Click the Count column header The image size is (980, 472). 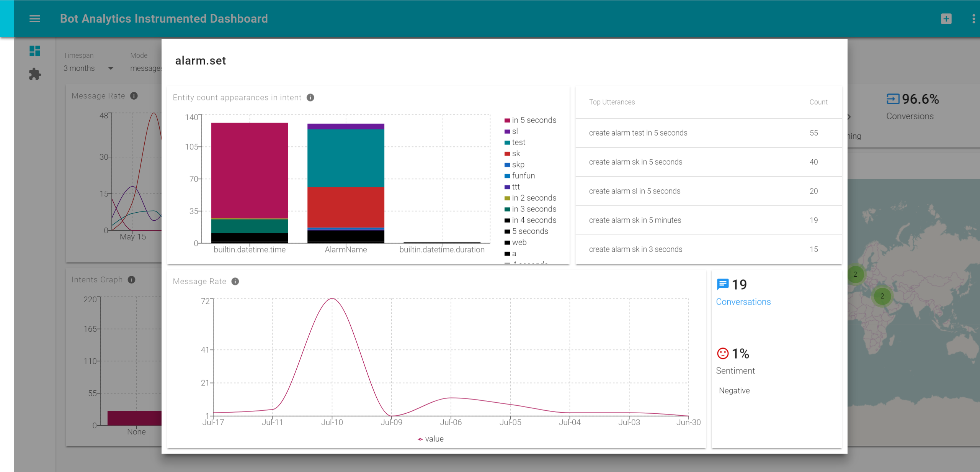818,102
